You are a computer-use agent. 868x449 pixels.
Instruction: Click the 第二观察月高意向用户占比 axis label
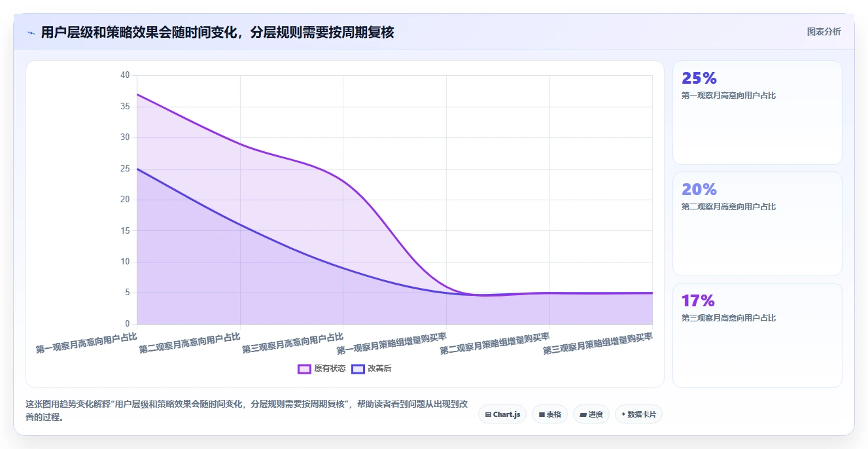click(x=190, y=343)
